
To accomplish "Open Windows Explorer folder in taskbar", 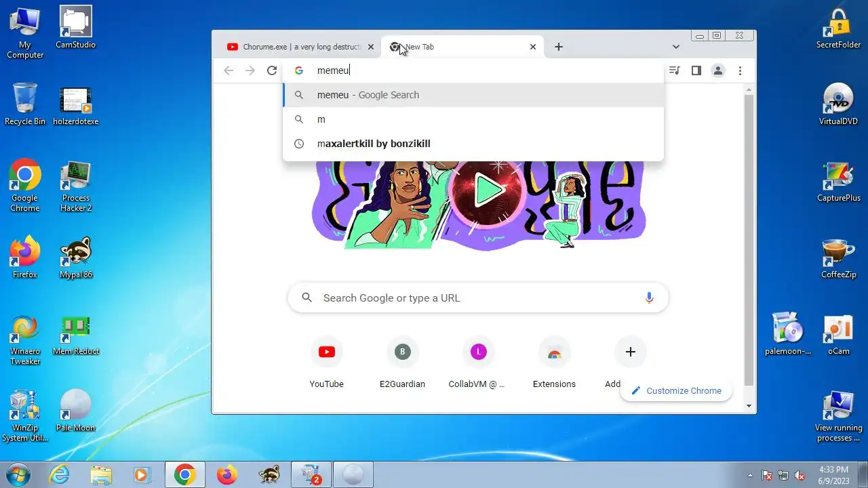I will pos(101,475).
